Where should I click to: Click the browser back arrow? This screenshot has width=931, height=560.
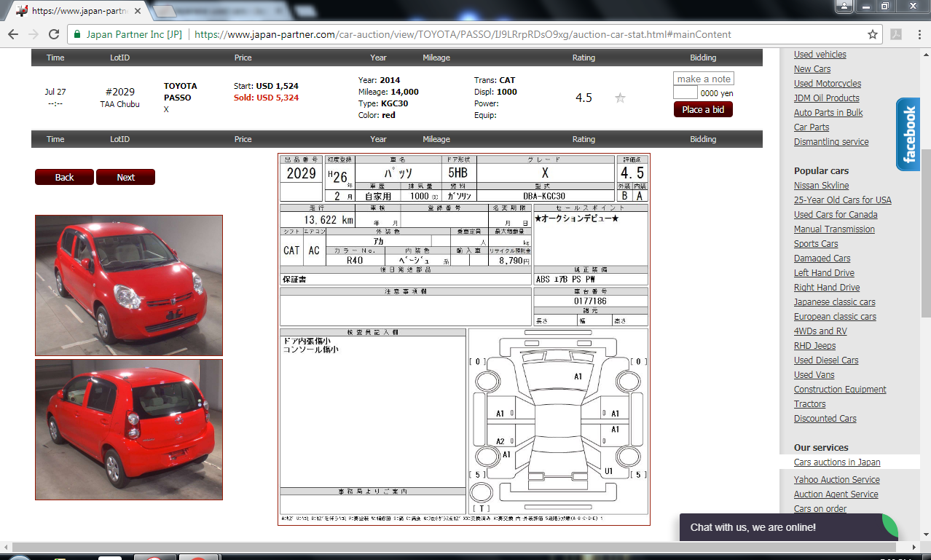pos(13,34)
